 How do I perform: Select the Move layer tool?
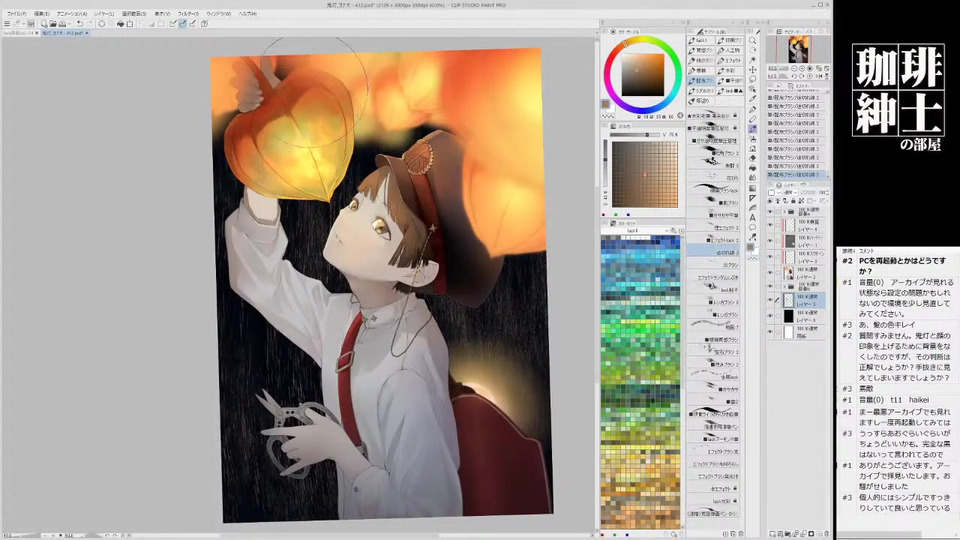[x=752, y=70]
